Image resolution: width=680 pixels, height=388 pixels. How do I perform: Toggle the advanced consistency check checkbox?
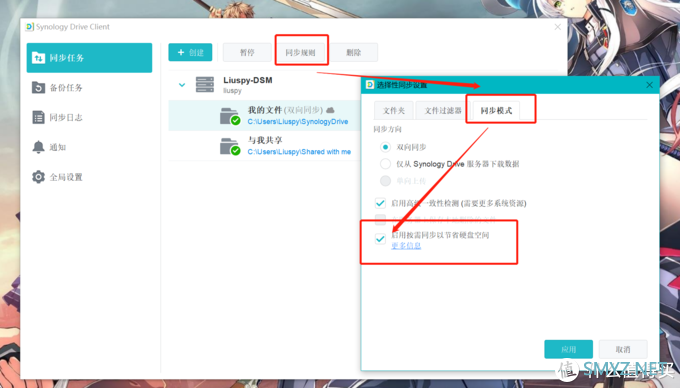pos(380,203)
